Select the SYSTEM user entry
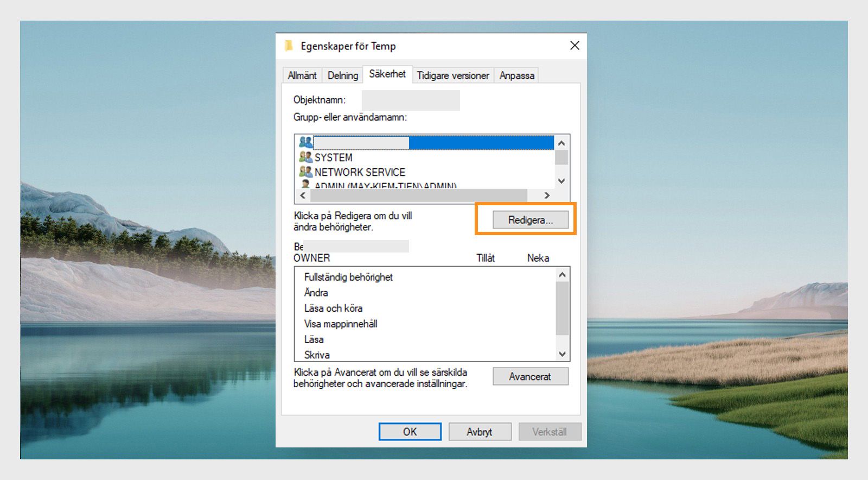The width and height of the screenshot is (868, 480). [x=333, y=157]
